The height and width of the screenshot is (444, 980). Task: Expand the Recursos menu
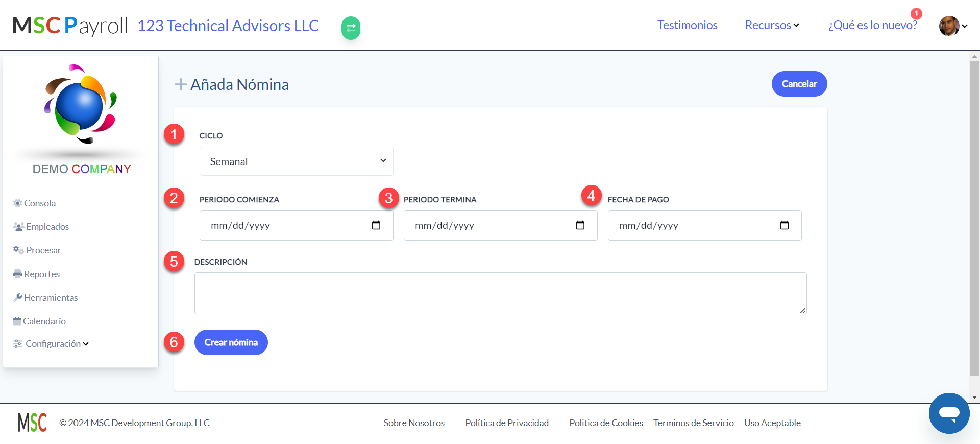pyautogui.click(x=772, y=25)
